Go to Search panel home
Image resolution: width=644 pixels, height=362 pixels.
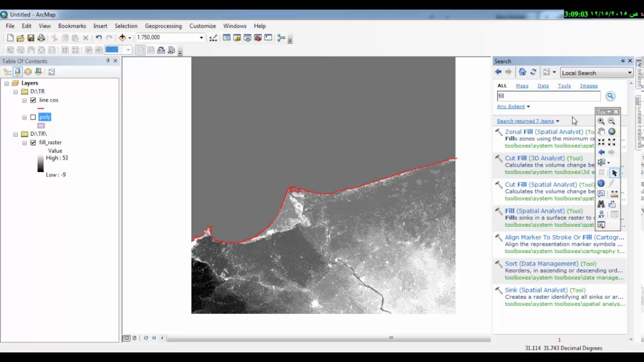[x=522, y=72]
